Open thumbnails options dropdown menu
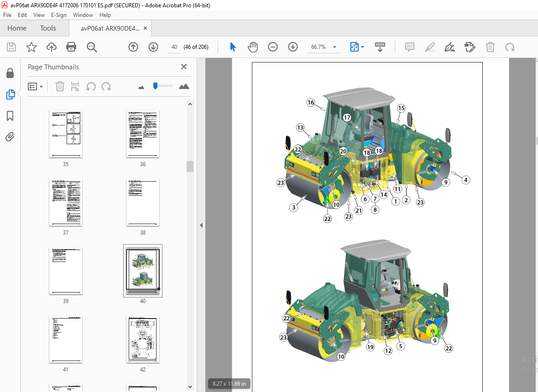This screenshot has width=538, height=392. [x=35, y=87]
